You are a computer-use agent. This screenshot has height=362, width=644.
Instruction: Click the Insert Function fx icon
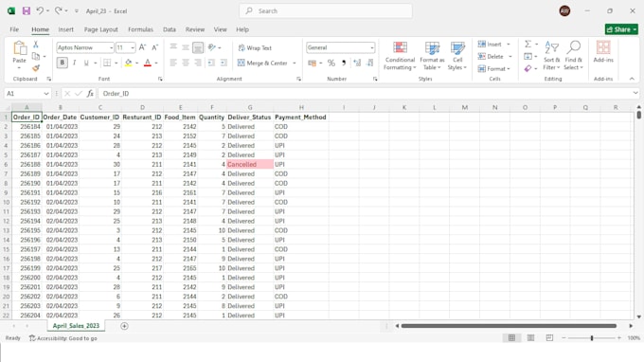(x=90, y=94)
